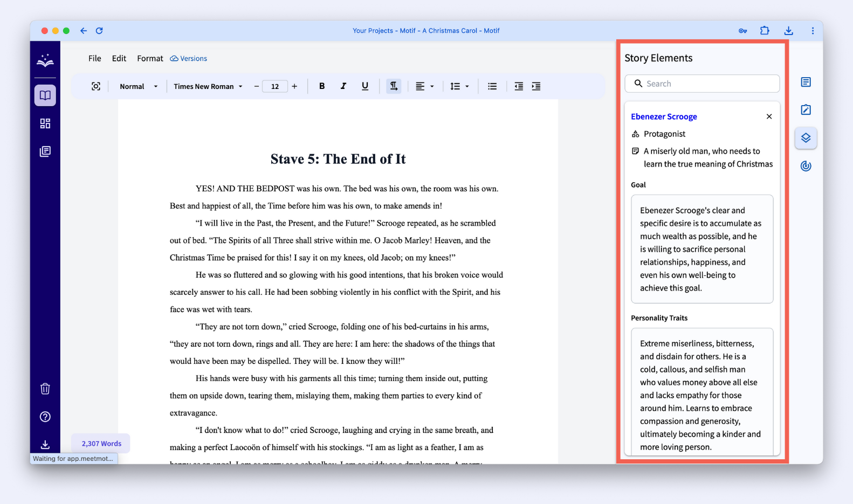
Task: Click the Stave 5: The End of It heading
Action: coord(338,159)
